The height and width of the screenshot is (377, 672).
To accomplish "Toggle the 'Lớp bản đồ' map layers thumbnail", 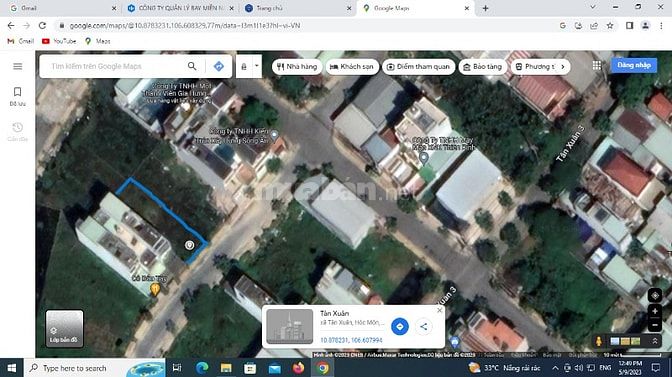I will (64, 328).
